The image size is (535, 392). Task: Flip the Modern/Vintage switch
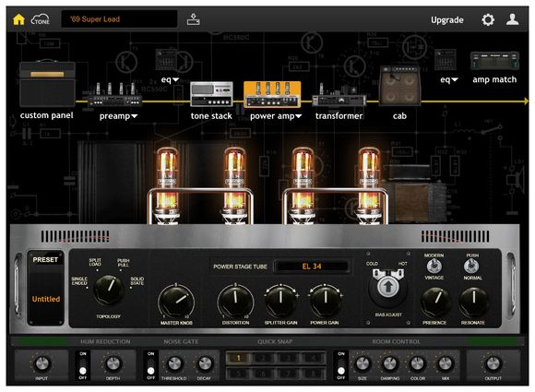click(x=434, y=266)
